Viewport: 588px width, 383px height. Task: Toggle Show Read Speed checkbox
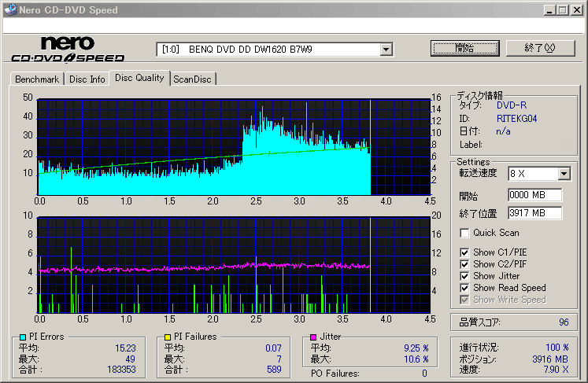pos(464,288)
